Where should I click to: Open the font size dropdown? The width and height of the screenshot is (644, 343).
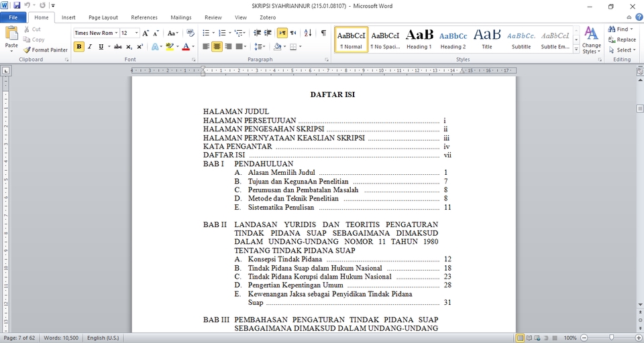click(137, 33)
